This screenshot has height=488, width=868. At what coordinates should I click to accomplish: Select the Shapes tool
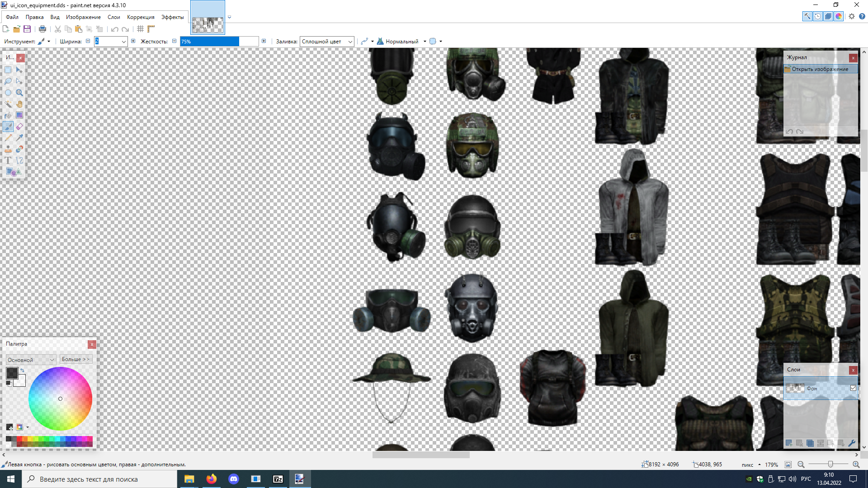[x=14, y=172]
